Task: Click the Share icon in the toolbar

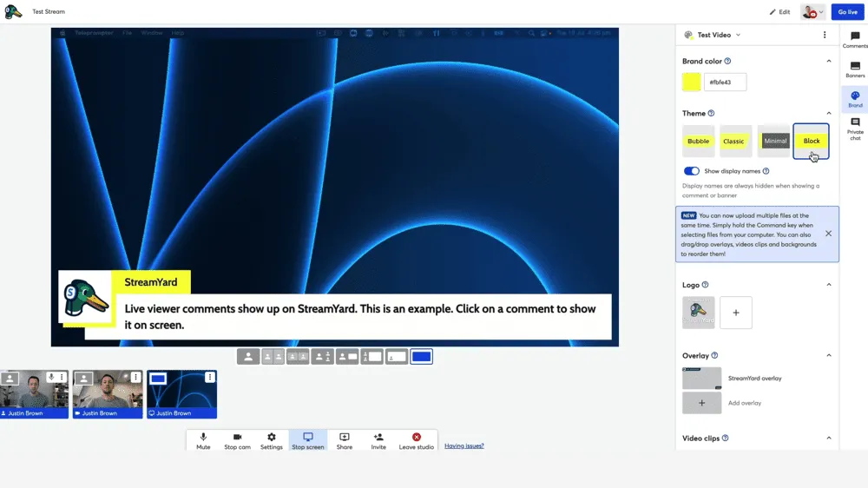Action: [x=345, y=440]
